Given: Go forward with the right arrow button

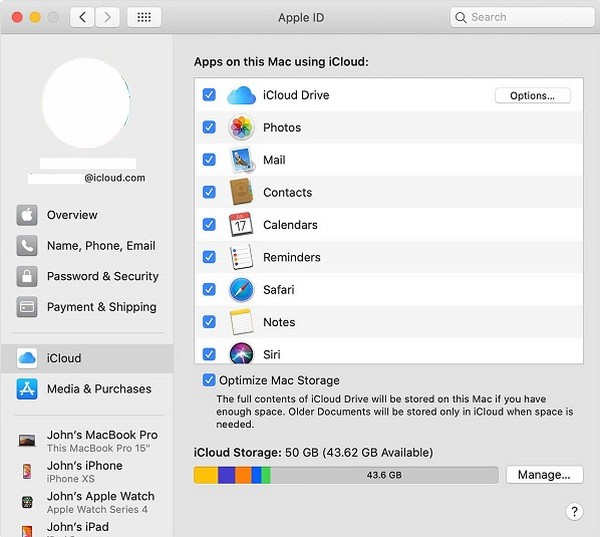Looking at the screenshot, I should tap(107, 17).
